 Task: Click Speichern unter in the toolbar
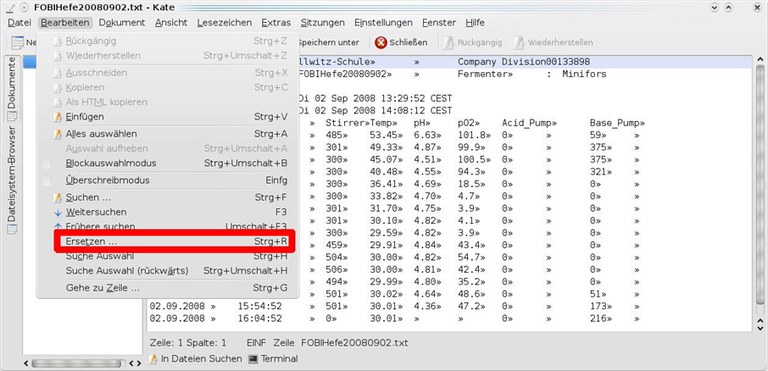pyautogui.click(x=328, y=43)
